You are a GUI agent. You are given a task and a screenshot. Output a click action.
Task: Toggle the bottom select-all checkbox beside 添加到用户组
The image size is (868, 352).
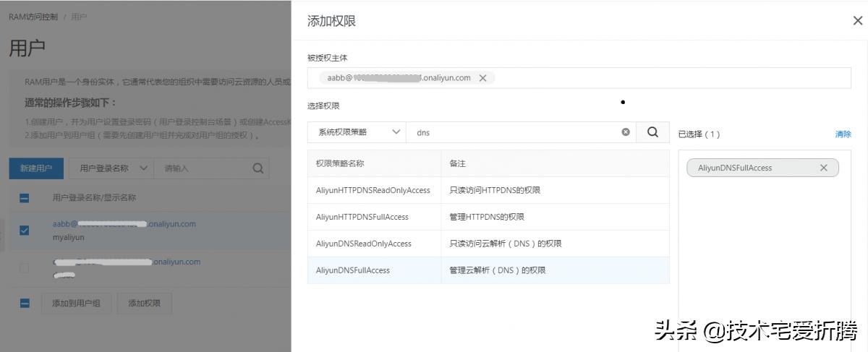pyautogui.click(x=24, y=304)
